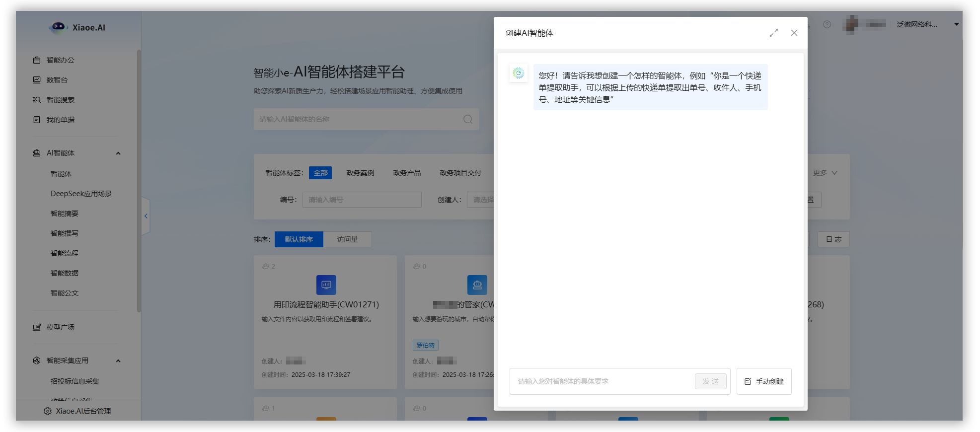This screenshot has height=432, width=980.
Task: Click the 日志 button
Action: point(833,239)
